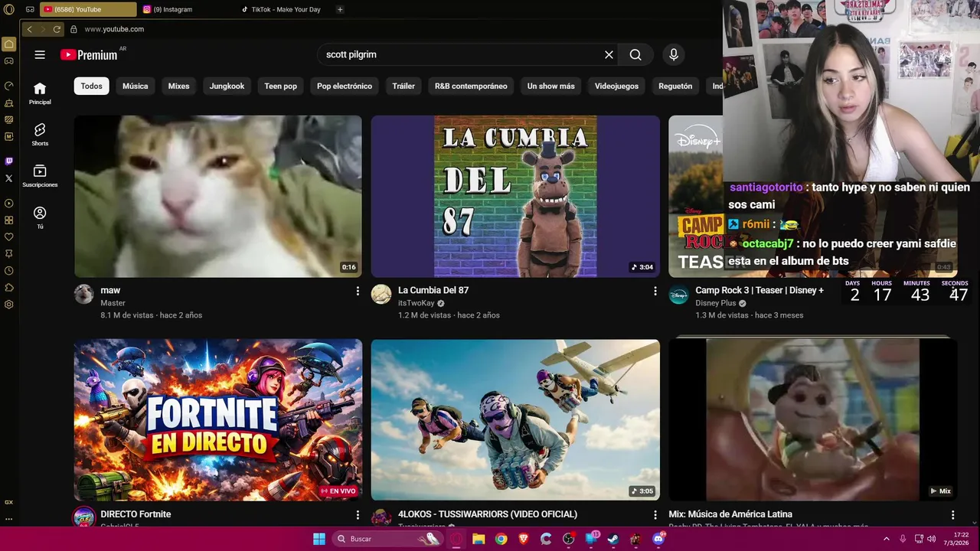980x551 pixels.
Task: Click the www.youtube.com address bar
Action: pyautogui.click(x=114, y=29)
